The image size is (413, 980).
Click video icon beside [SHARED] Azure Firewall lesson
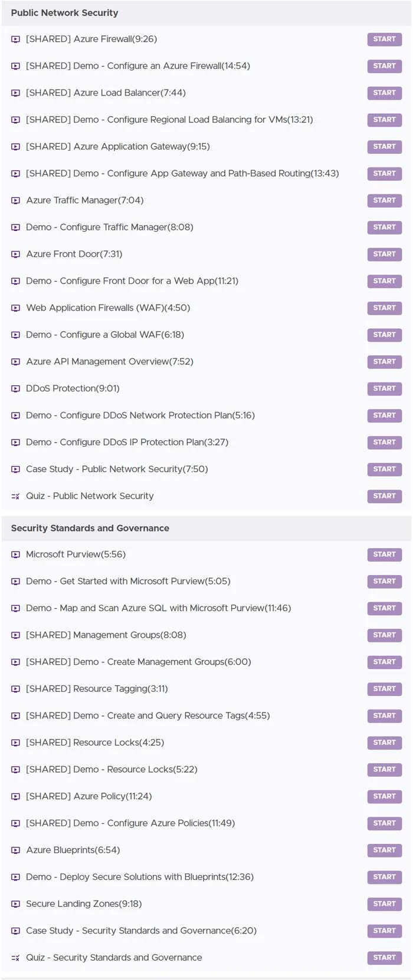pos(16,39)
